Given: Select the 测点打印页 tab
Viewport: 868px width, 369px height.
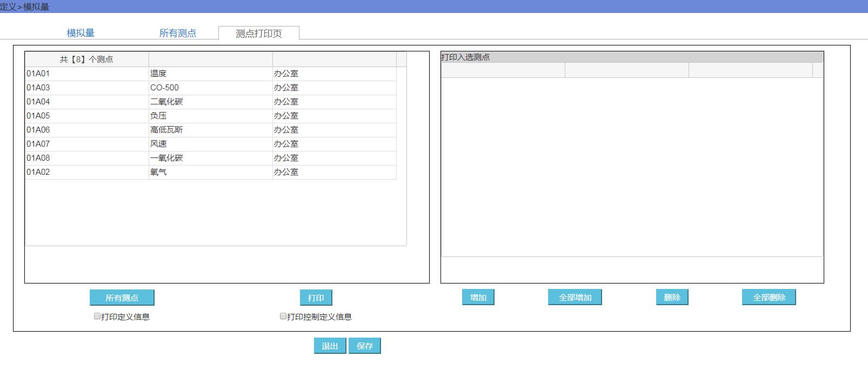Looking at the screenshot, I should click(259, 33).
